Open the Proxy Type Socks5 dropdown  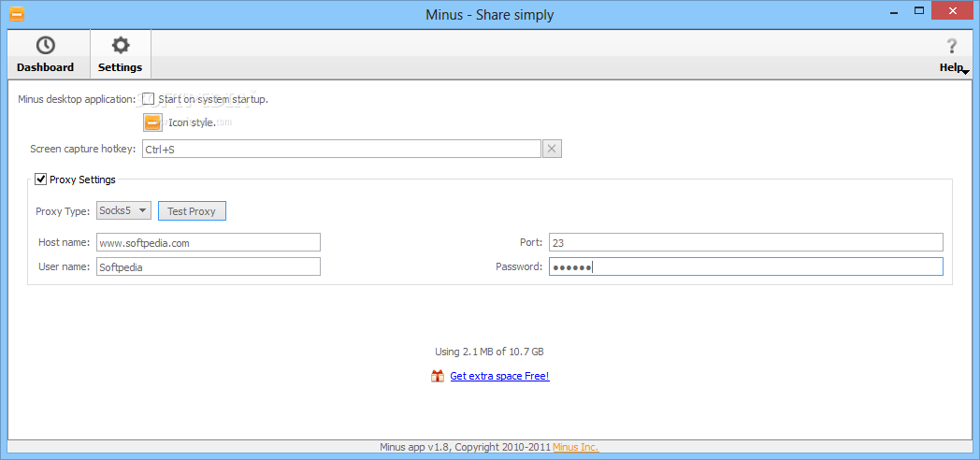point(123,210)
